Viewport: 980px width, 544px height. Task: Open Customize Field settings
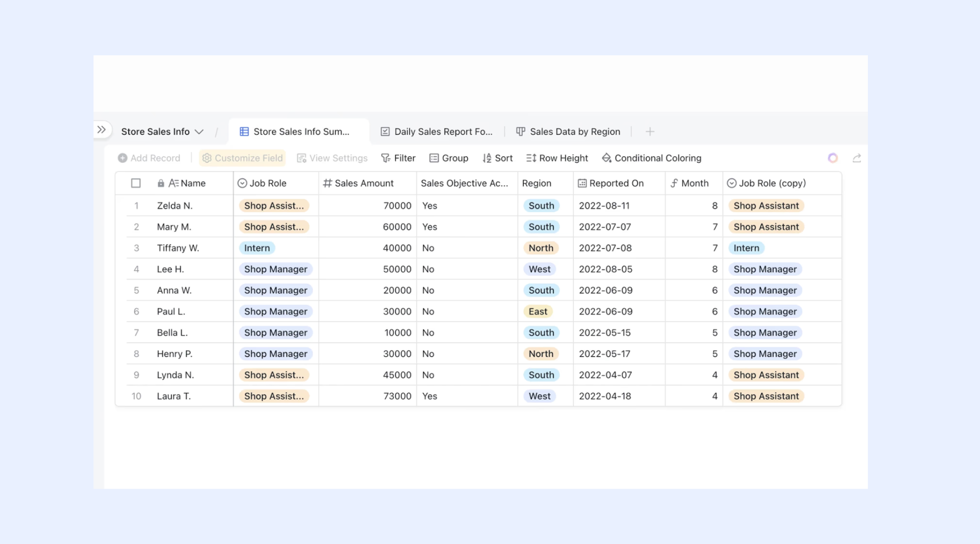pyautogui.click(x=242, y=158)
